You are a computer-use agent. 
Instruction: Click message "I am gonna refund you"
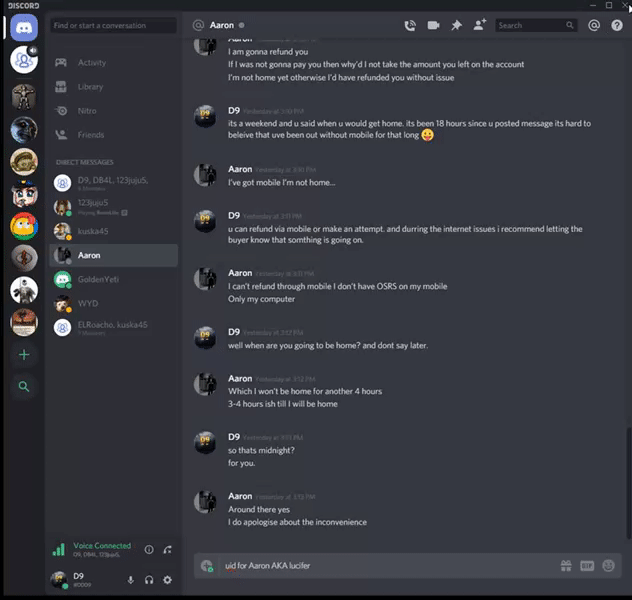(x=268, y=52)
